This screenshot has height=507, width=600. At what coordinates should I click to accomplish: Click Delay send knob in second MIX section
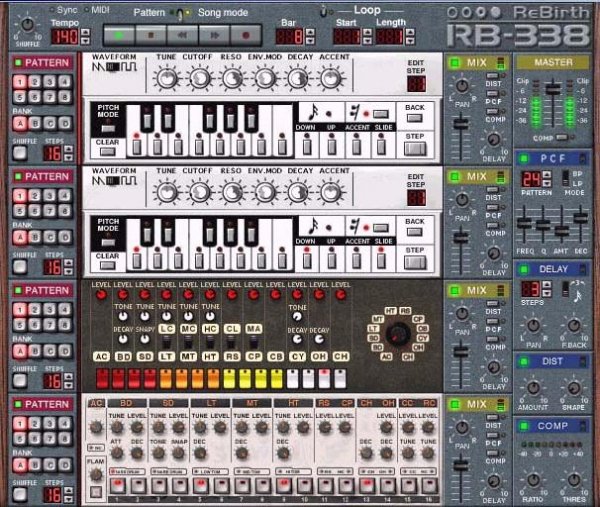[x=494, y=253]
